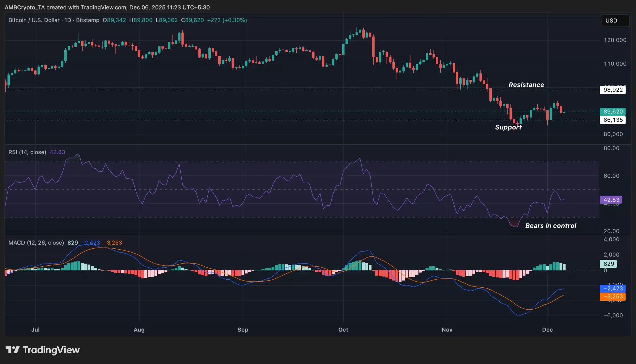Open the USD currency selector

point(615,21)
